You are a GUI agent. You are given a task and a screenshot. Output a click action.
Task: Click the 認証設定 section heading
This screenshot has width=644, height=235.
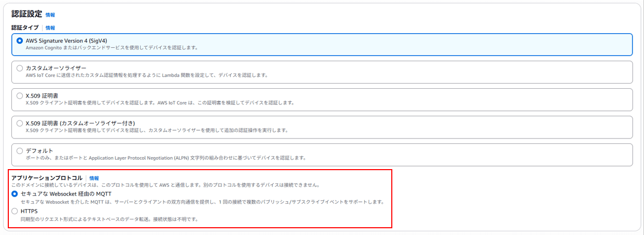(x=26, y=15)
